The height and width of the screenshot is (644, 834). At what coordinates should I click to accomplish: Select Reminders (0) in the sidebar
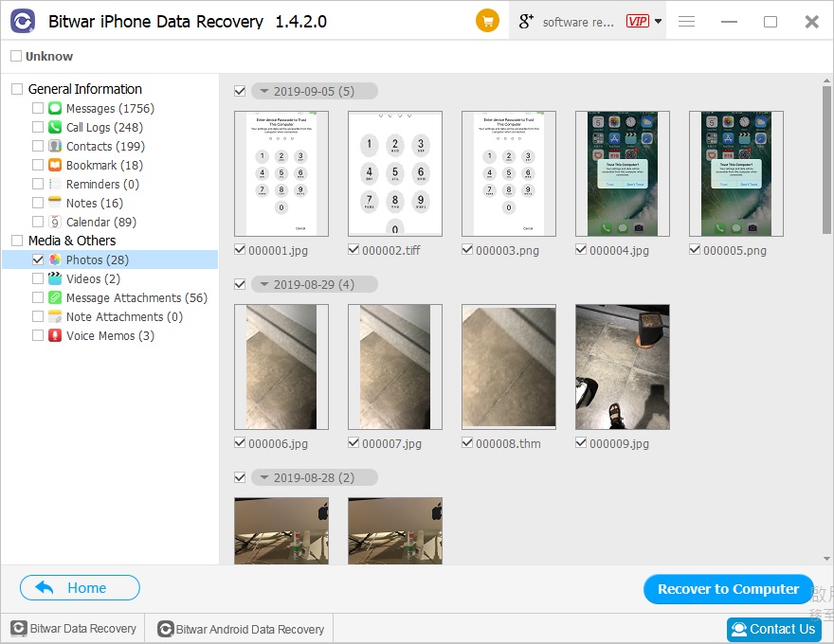pos(102,184)
